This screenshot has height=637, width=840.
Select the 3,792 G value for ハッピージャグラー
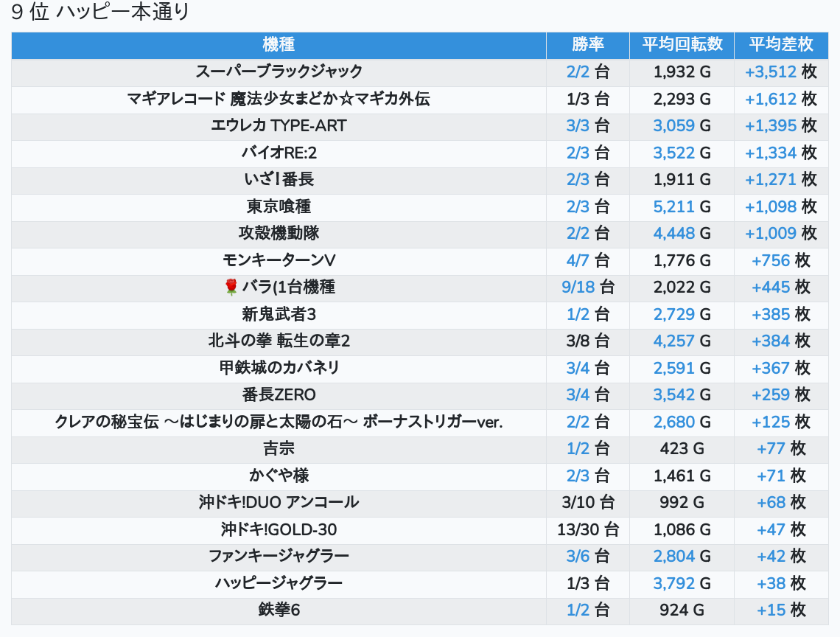(674, 583)
